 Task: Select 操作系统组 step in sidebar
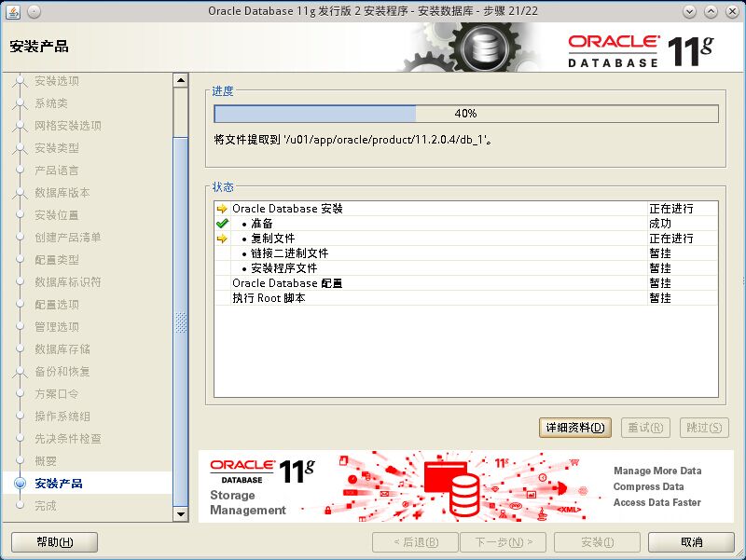point(62,416)
